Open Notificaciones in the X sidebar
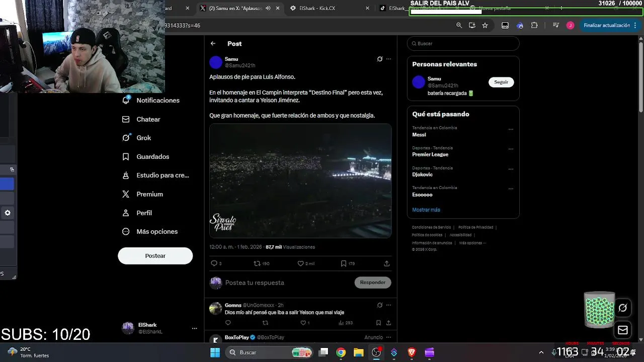The width and height of the screenshot is (644, 362). [x=151, y=100]
